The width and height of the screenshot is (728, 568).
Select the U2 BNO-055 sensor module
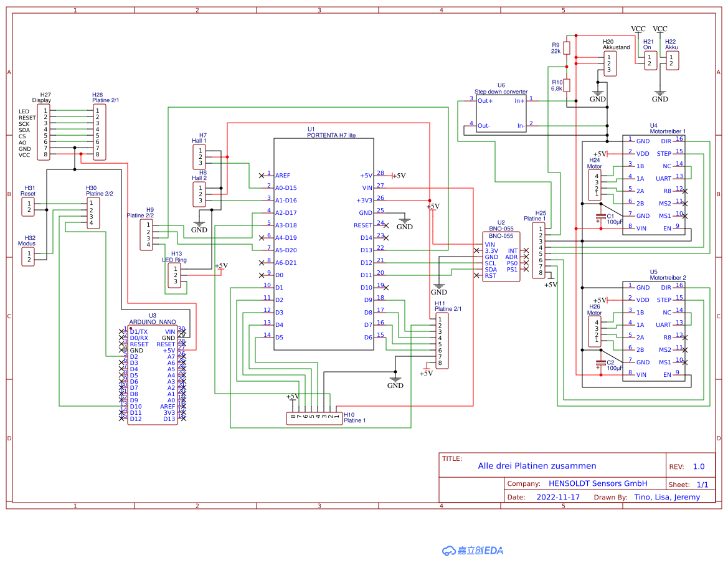coord(500,255)
